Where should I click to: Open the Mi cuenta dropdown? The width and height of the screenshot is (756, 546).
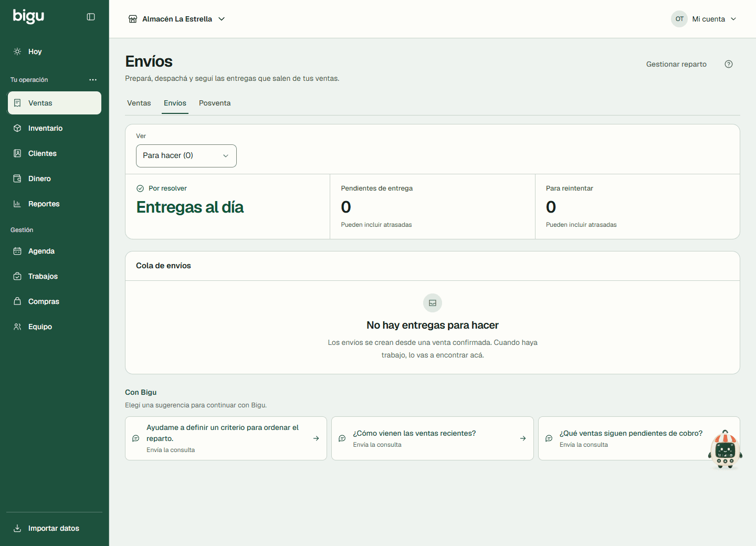[705, 19]
